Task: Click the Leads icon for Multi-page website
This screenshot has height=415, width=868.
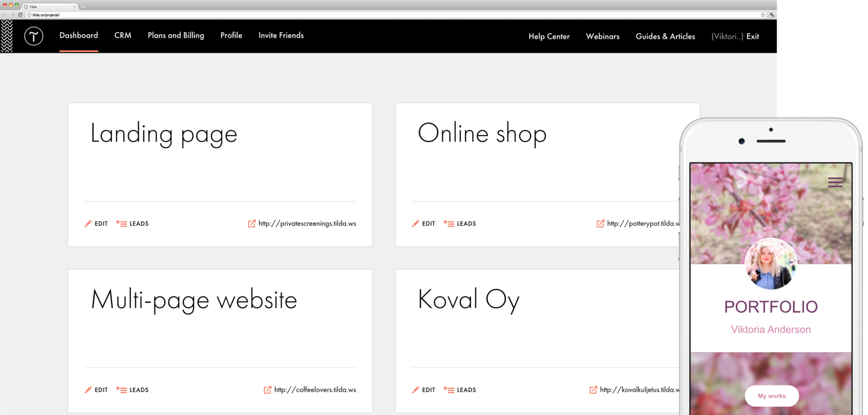Action: [x=121, y=390]
